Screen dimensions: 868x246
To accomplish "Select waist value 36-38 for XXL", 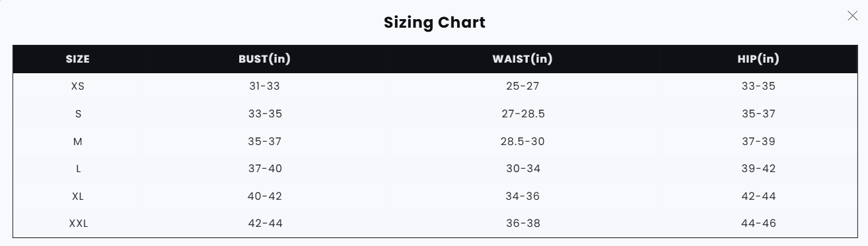I will pyautogui.click(x=523, y=224).
